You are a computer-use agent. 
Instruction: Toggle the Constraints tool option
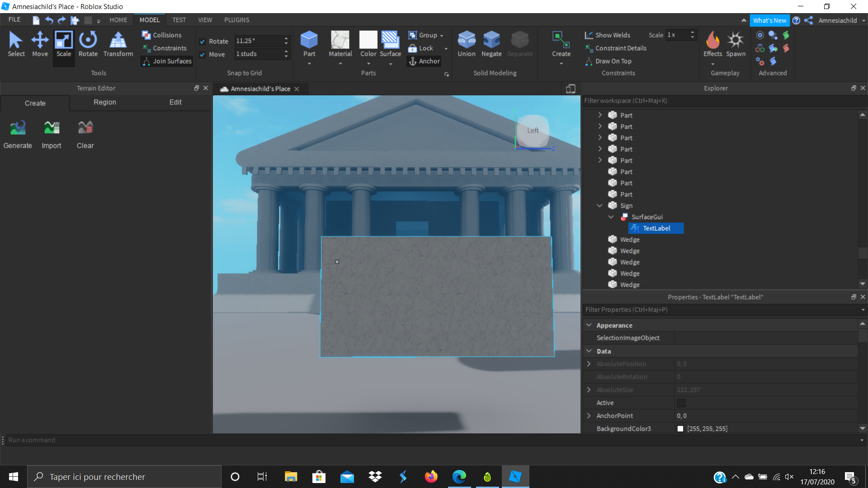point(165,48)
